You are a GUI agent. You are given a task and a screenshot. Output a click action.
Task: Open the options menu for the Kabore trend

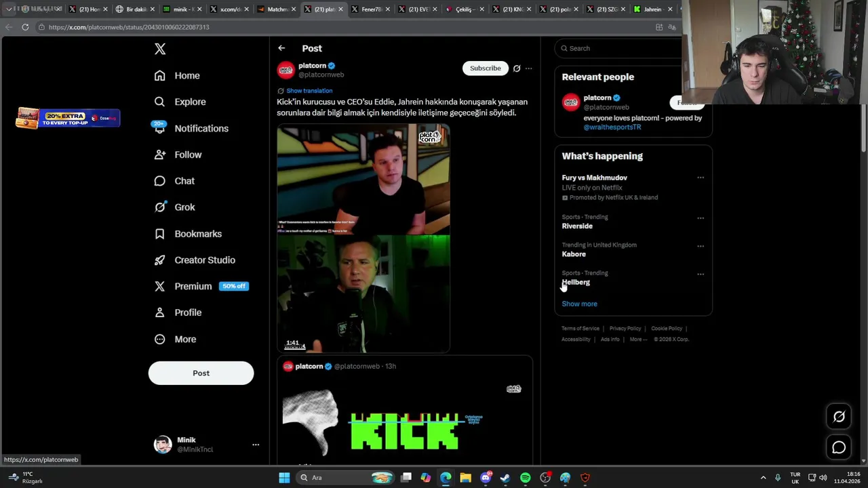pos(701,246)
